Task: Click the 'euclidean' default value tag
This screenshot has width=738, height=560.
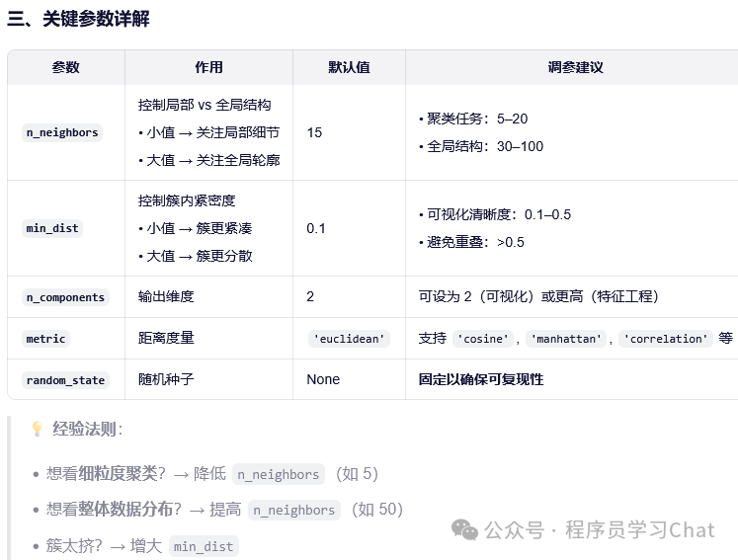Action: click(x=349, y=339)
